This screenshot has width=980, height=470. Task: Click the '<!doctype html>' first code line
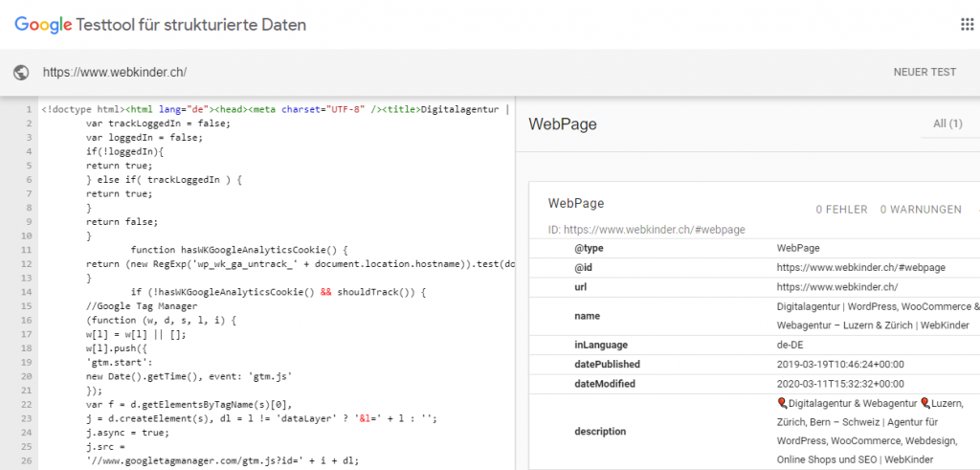point(275,110)
